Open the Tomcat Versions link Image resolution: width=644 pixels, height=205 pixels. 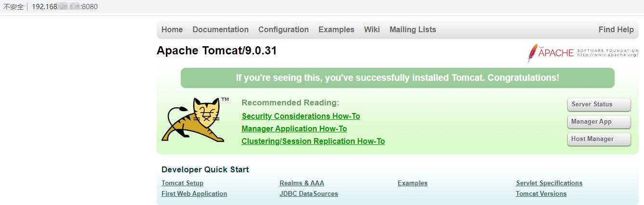[541, 193]
